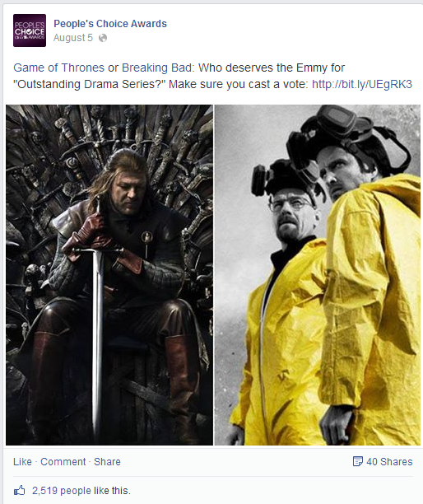Click the shares note icon
423x504 pixels.
357,461
